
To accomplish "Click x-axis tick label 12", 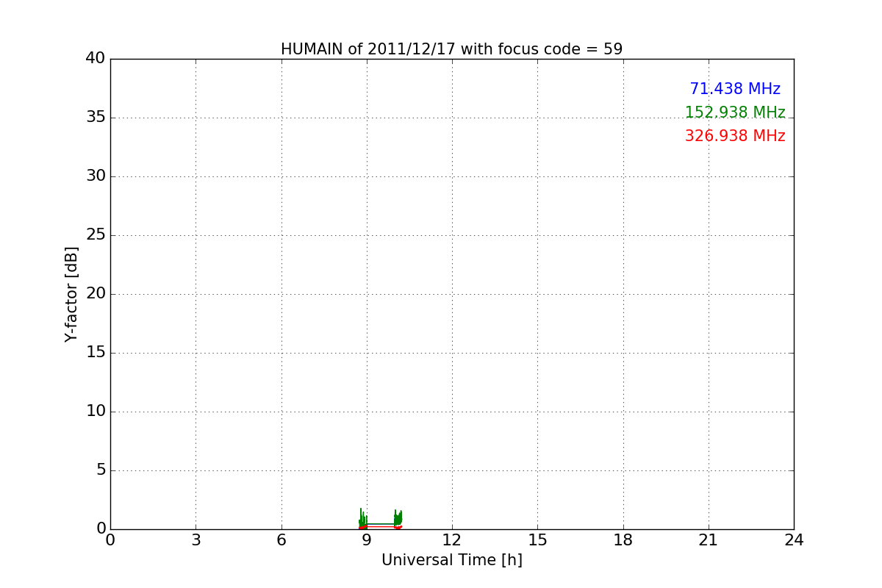I will pyautogui.click(x=452, y=540).
